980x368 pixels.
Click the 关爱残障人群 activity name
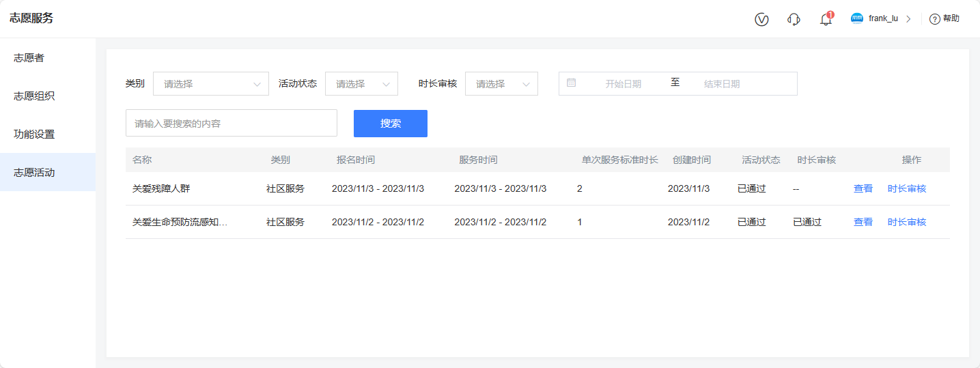161,188
